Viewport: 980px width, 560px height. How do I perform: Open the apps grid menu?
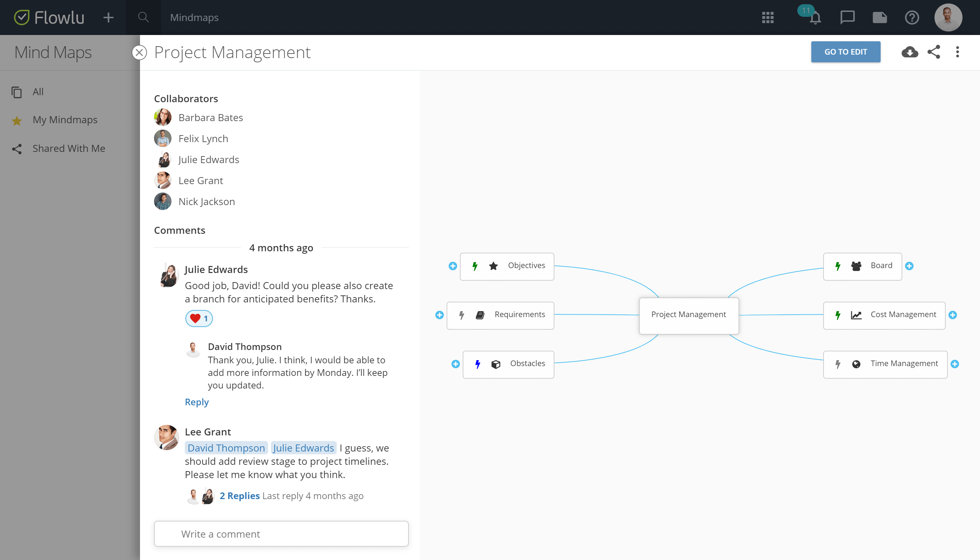(768, 18)
